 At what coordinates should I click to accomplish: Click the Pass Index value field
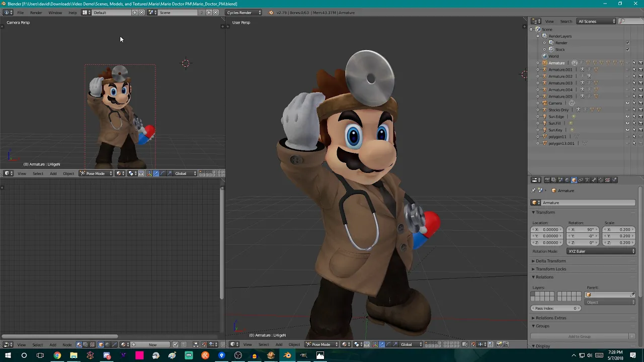click(555, 308)
